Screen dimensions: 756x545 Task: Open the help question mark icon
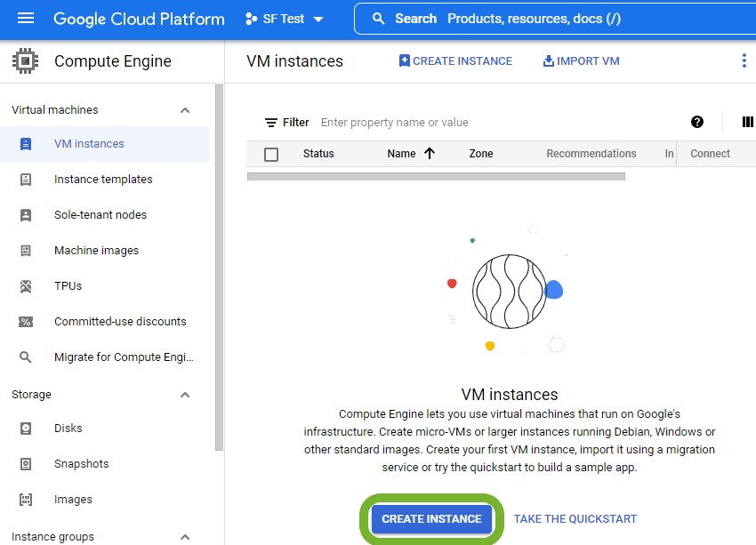(696, 122)
